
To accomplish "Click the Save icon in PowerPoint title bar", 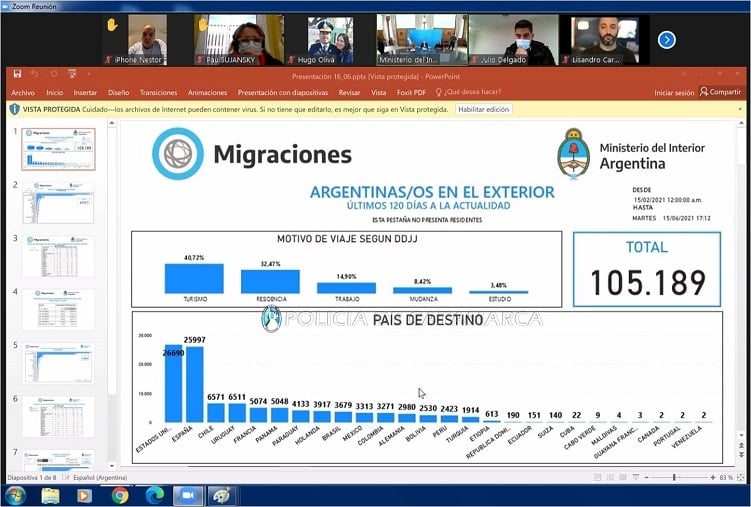I will click(16, 74).
